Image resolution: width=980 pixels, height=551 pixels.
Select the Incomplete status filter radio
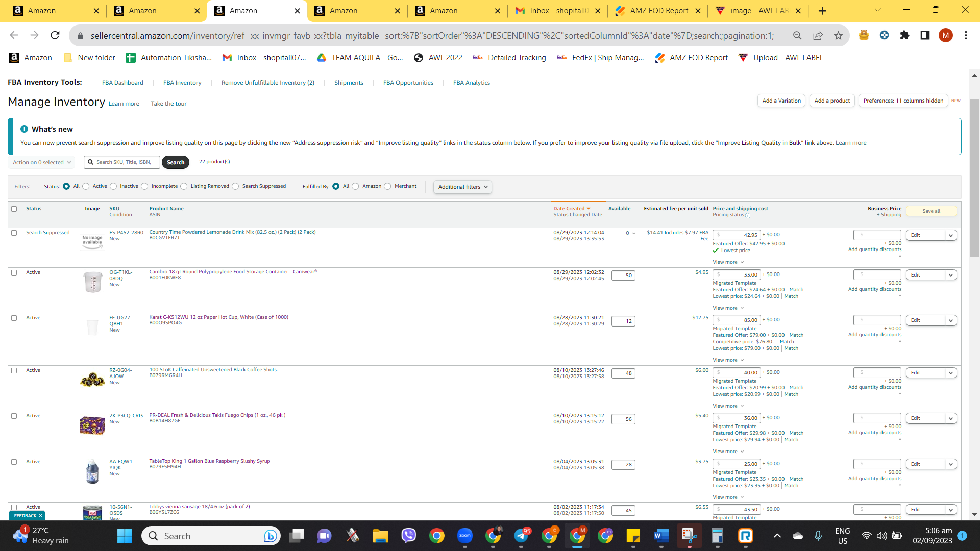144,186
